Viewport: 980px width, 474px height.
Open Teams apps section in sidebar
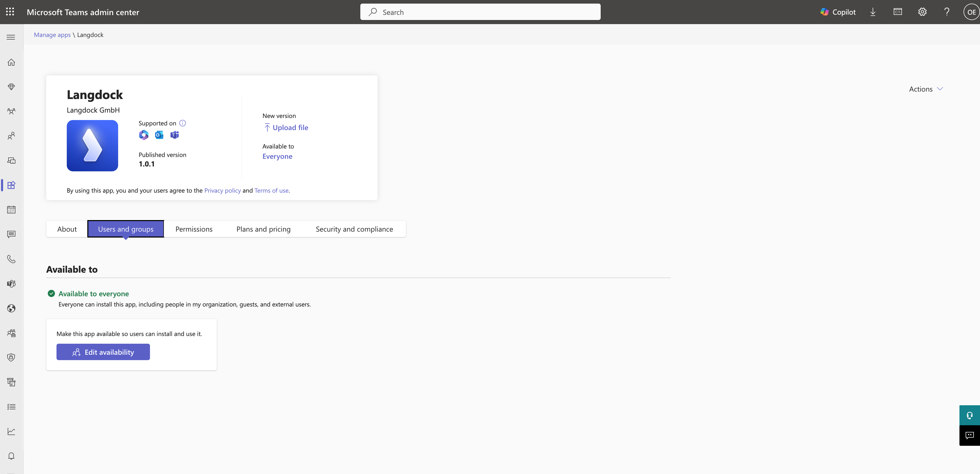pyautogui.click(x=11, y=185)
